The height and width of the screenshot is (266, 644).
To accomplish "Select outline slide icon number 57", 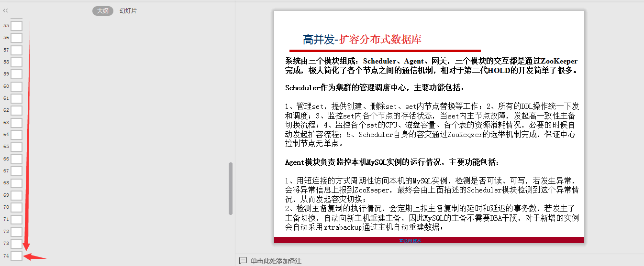I will point(17,50).
